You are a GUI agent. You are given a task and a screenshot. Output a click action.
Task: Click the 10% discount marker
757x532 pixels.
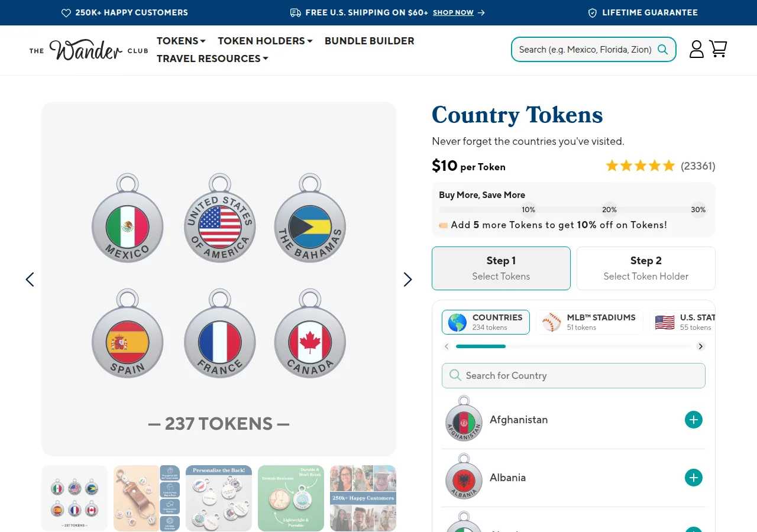point(528,210)
